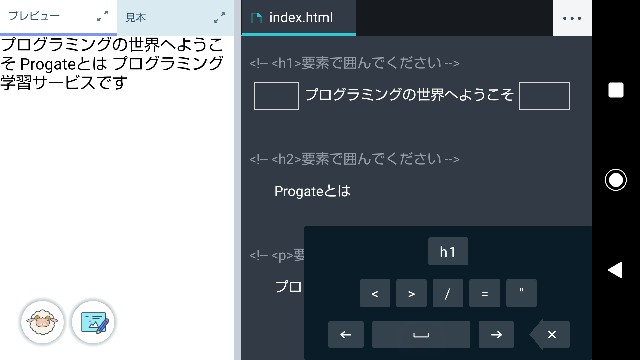Expand the 見本 pane to fullscreen
The width and height of the screenshot is (640, 360).
pyautogui.click(x=219, y=18)
